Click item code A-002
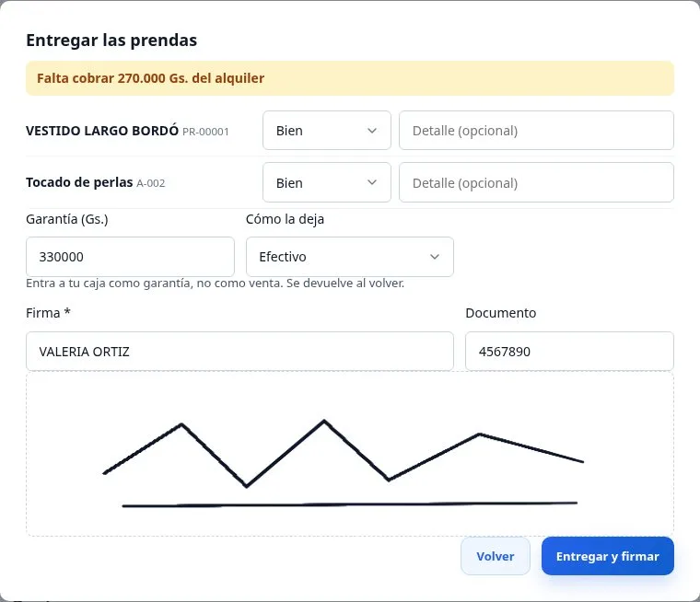The image size is (700, 602). pyautogui.click(x=151, y=183)
